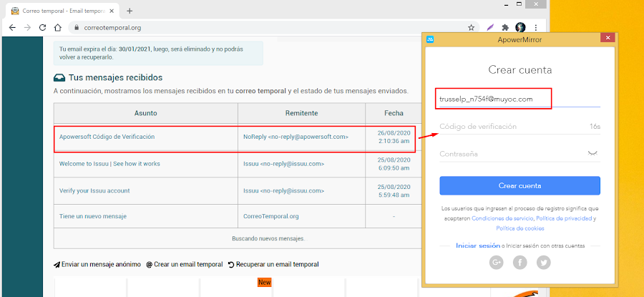Image resolution: width=644 pixels, height=297 pixels.
Task: Click the blue Crear cuenta button
Action: pyautogui.click(x=519, y=185)
